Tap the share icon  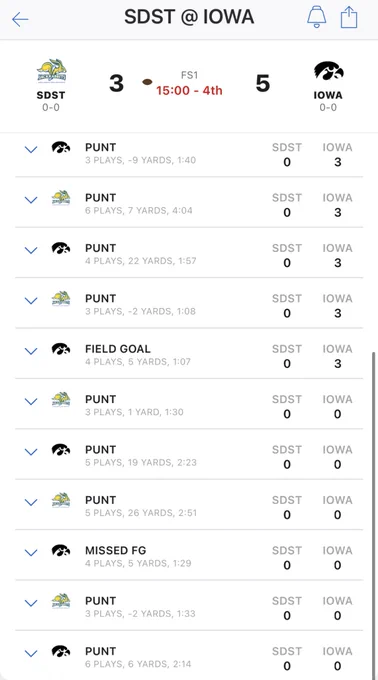pos(349,18)
